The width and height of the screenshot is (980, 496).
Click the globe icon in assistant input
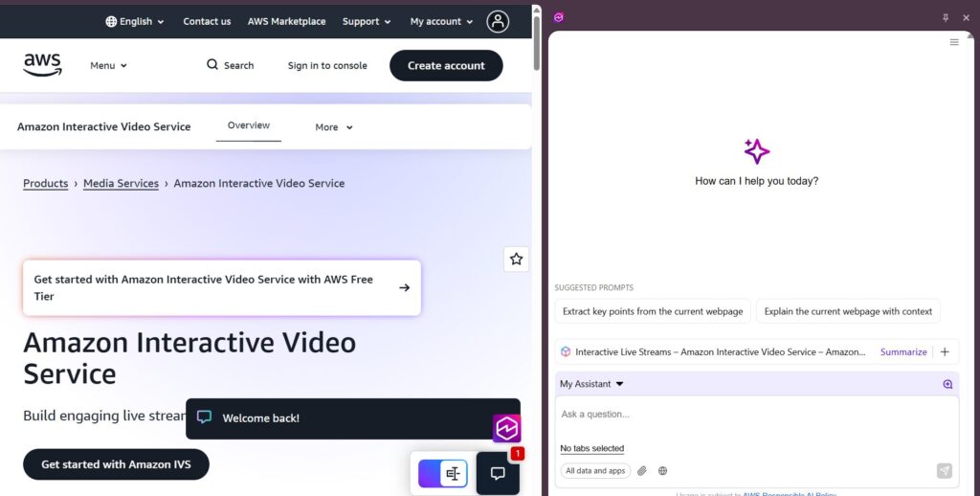coord(662,470)
